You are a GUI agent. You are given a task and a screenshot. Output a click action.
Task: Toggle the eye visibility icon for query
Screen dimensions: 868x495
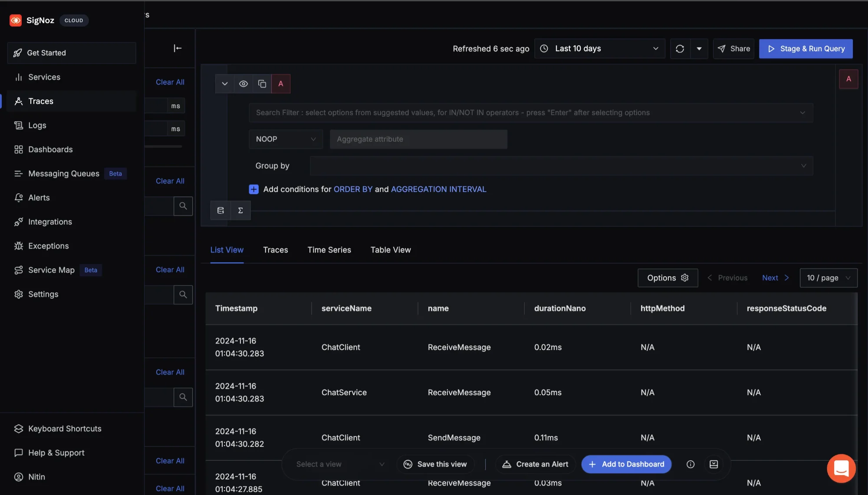(243, 83)
